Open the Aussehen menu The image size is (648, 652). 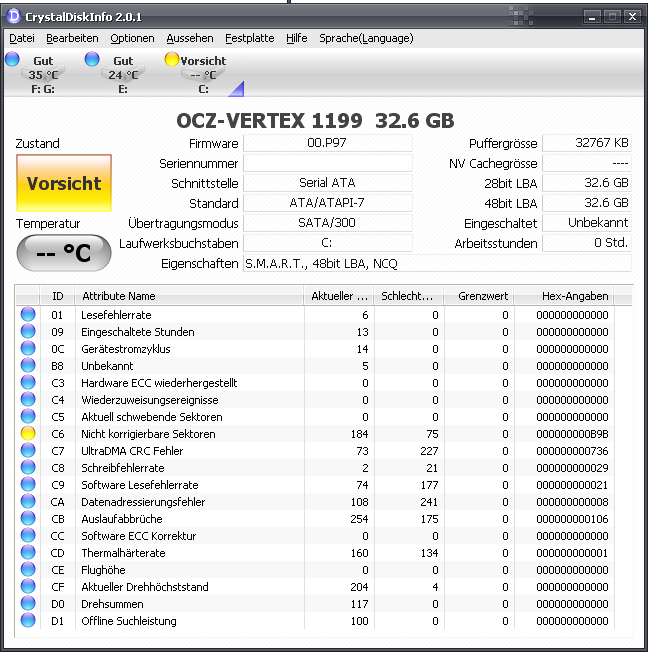coord(190,38)
